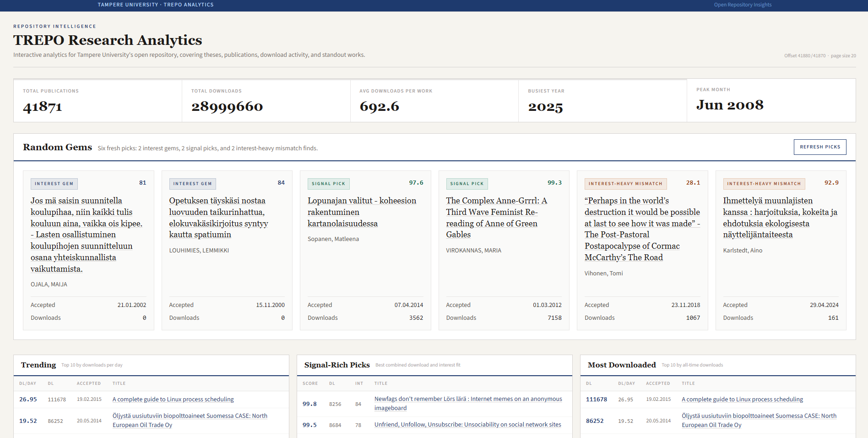Open 'Unfriend, Unfollow, Unsubscribe' link
The height and width of the screenshot is (438, 868).
[x=468, y=425]
